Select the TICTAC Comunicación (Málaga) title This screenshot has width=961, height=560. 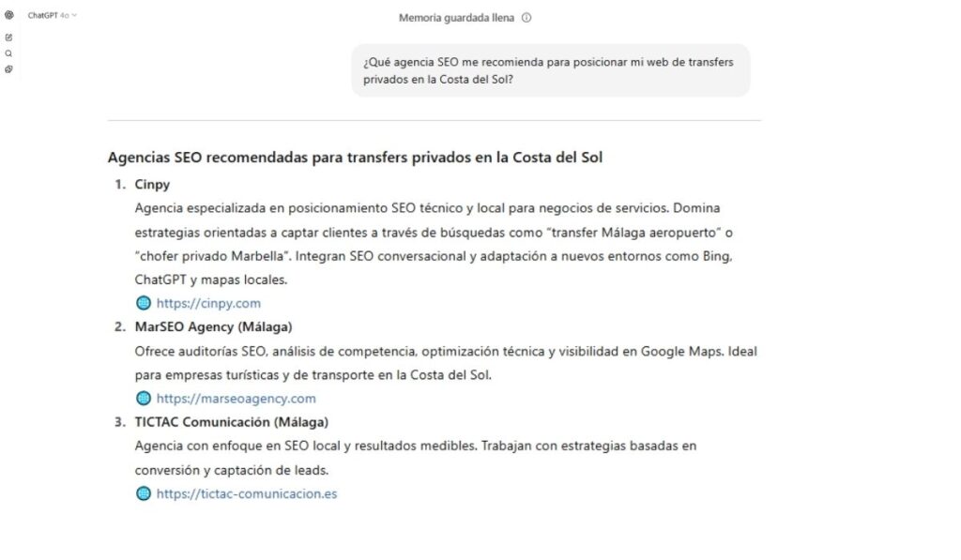(231, 421)
